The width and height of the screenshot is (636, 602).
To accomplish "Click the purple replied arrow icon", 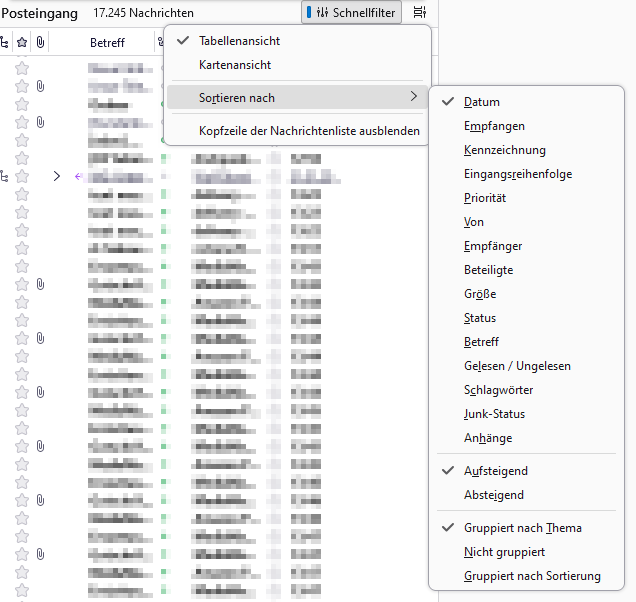I will [78, 176].
